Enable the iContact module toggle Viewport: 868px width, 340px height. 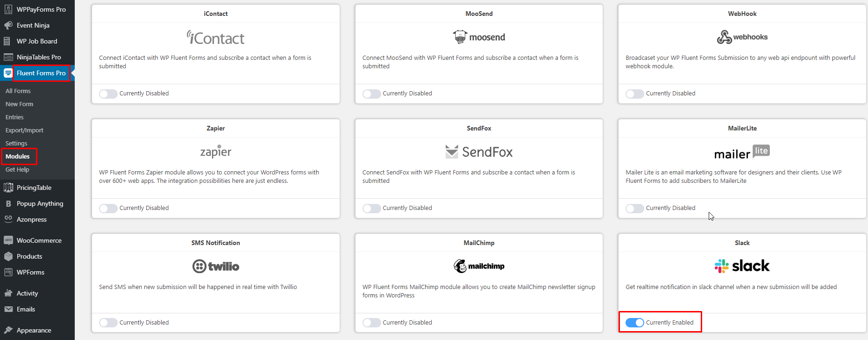(x=108, y=94)
